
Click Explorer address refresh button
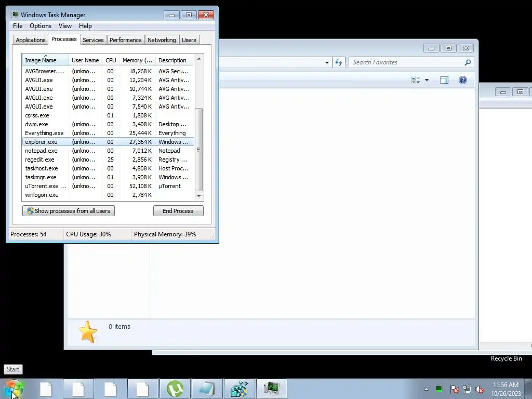point(339,62)
